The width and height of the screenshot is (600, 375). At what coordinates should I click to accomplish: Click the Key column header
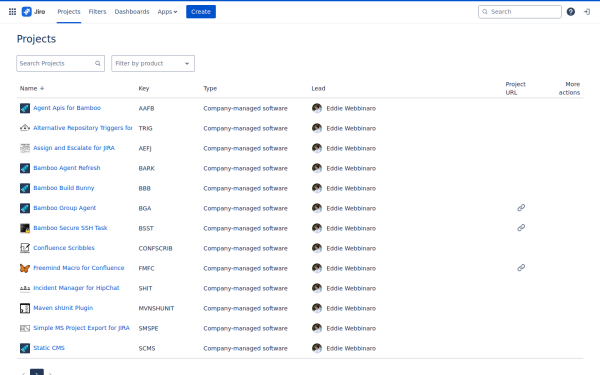point(144,88)
